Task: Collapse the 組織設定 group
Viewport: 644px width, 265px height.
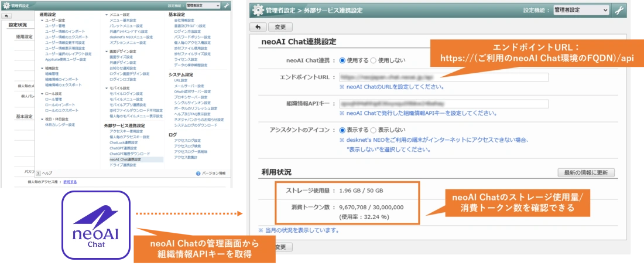Action: 42,69
